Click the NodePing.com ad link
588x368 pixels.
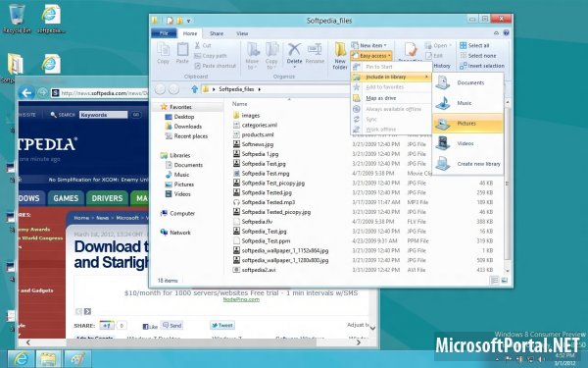241,299
